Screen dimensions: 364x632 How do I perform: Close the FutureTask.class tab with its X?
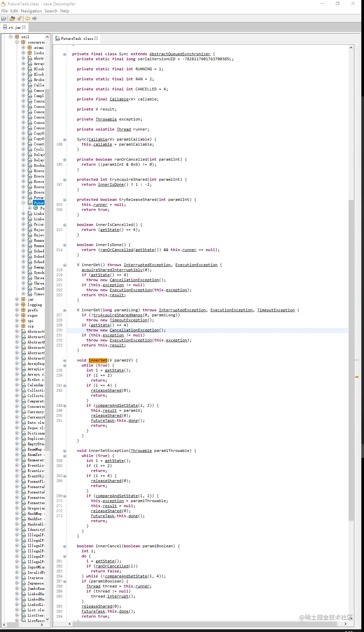(96, 38)
